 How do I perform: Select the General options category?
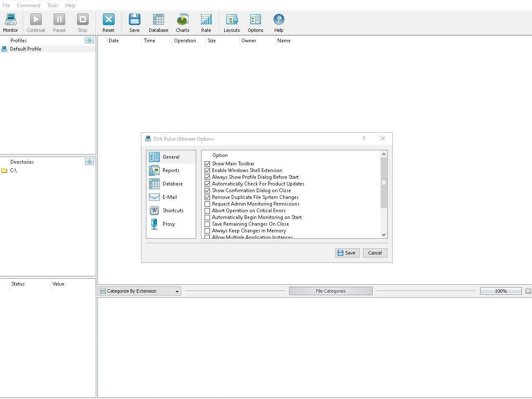point(171,157)
